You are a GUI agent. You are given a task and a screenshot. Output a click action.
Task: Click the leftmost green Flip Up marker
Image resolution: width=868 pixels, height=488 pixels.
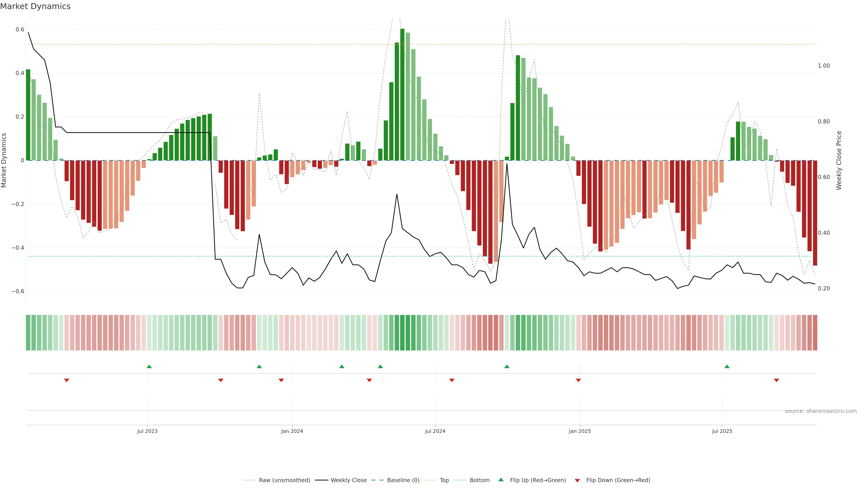coord(149,366)
